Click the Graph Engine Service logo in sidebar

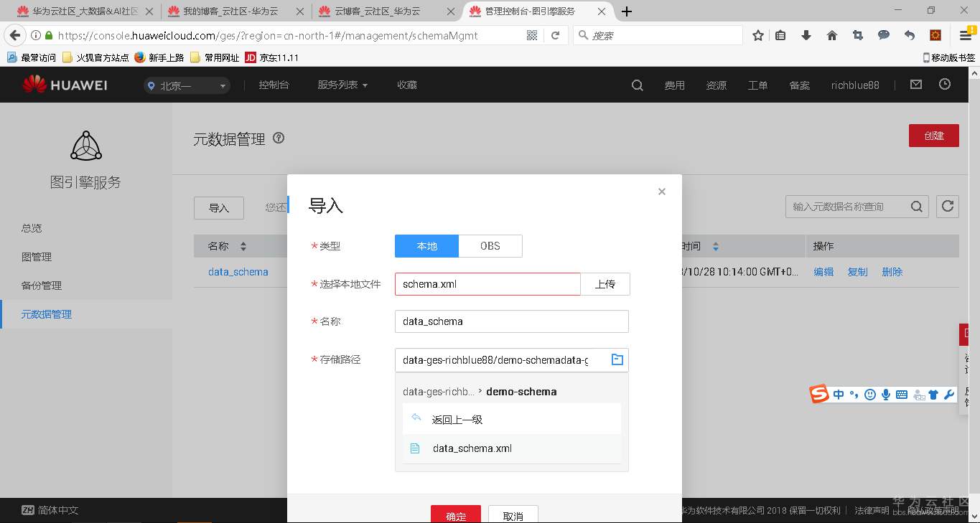coord(85,147)
